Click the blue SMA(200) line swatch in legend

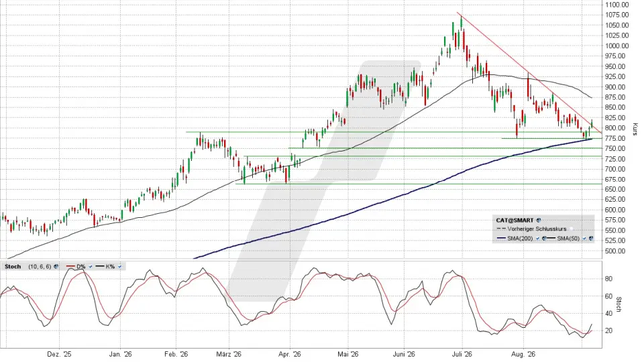click(502, 238)
